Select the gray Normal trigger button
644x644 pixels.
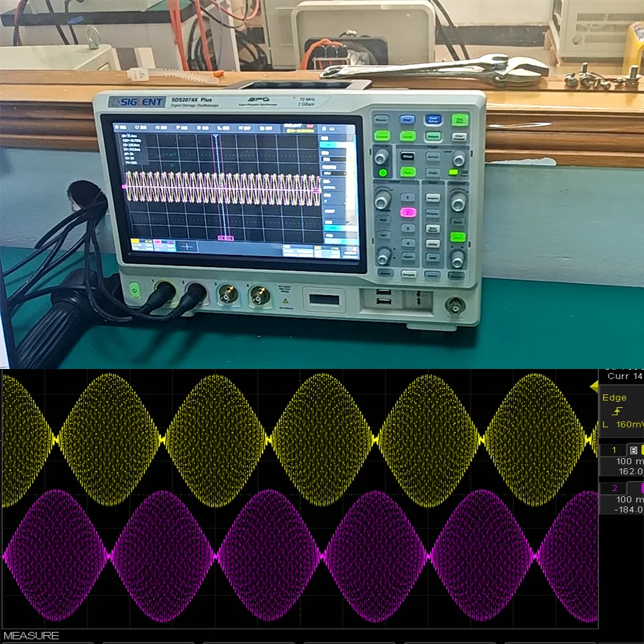click(x=433, y=156)
